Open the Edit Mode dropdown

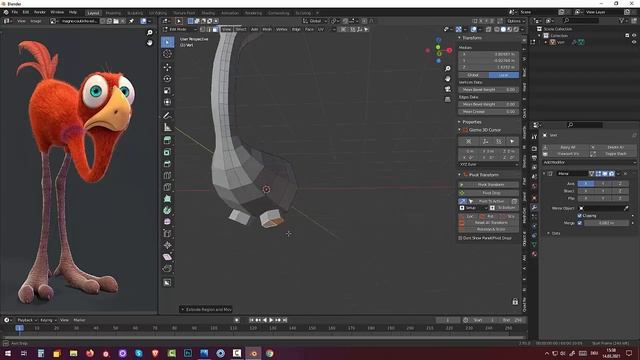[180, 29]
